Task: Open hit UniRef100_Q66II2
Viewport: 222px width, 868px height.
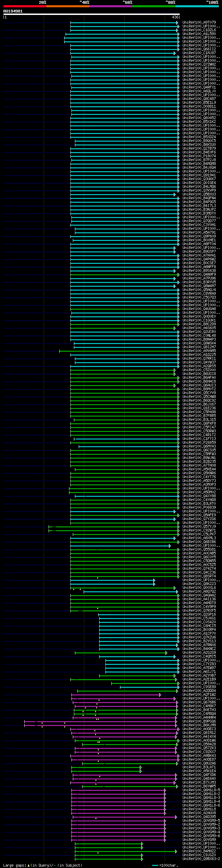Action: click(x=199, y=49)
